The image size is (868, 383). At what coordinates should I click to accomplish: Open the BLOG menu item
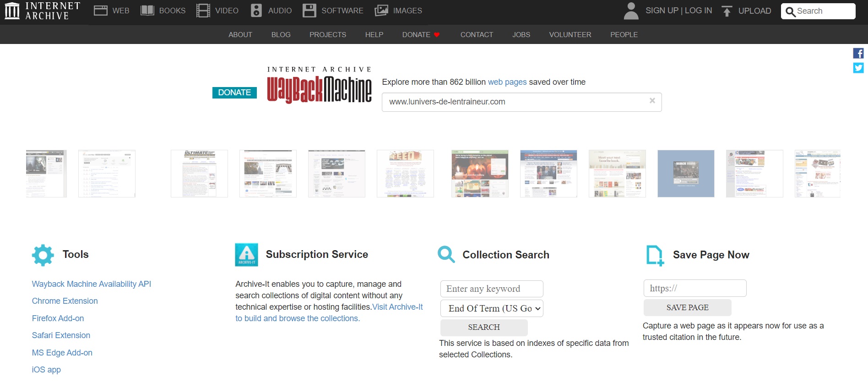(281, 35)
